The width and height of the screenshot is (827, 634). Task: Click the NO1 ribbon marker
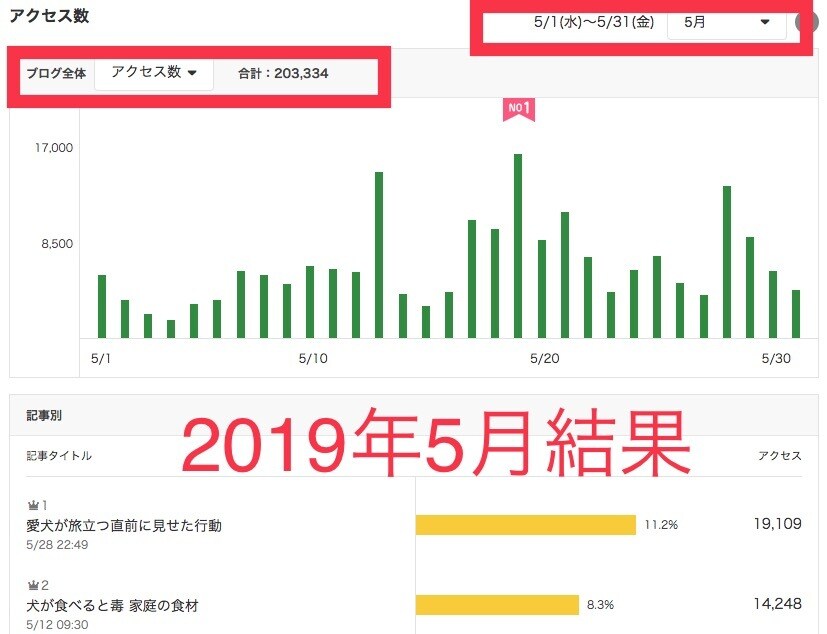[518, 109]
